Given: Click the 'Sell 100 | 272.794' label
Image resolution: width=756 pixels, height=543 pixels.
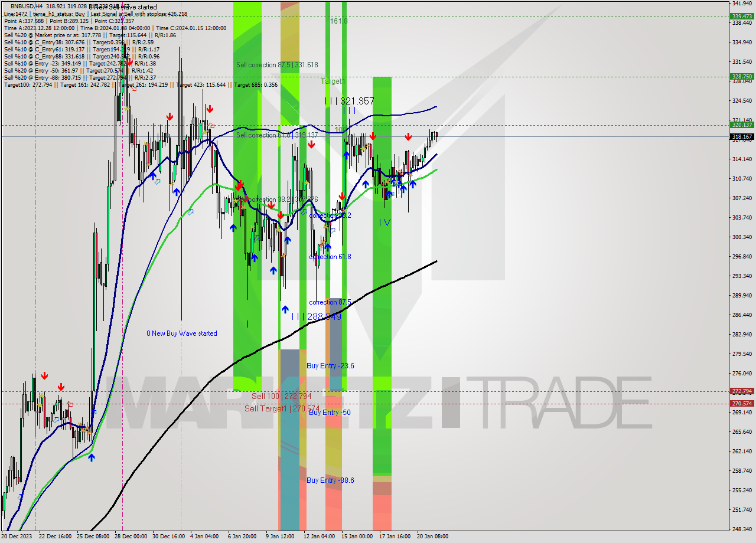Looking at the screenshot, I should [281, 396].
